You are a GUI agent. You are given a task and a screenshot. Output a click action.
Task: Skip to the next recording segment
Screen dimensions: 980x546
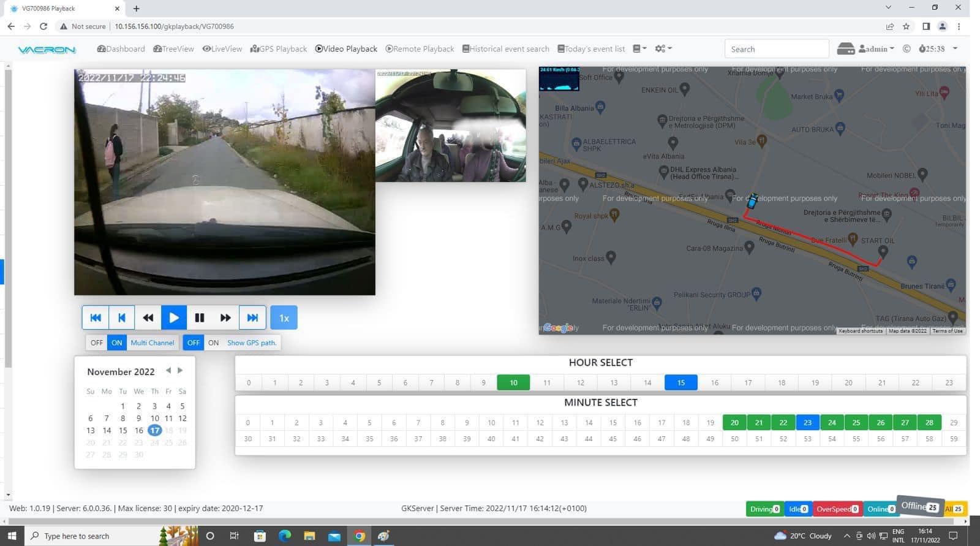coord(252,317)
